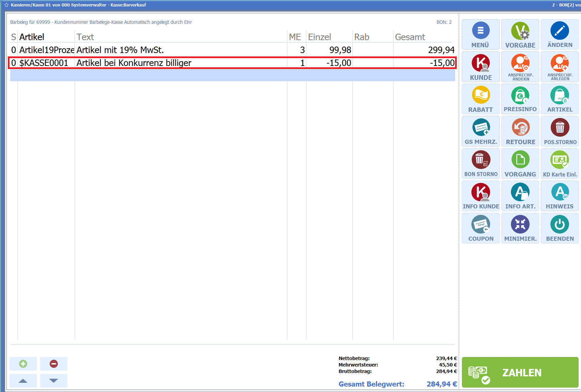Image resolution: width=581 pixels, height=392 pixels.
Task: Open PREISINFO price information
Action: click(x=520, y=99)
